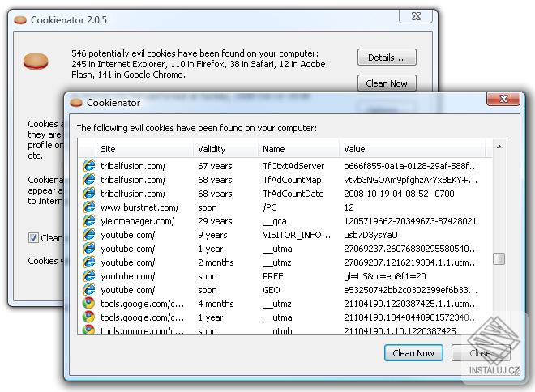Screen dimensions: 535x392
Task: Click IE icon on youtube __utma row
Action: coord(89,249)
